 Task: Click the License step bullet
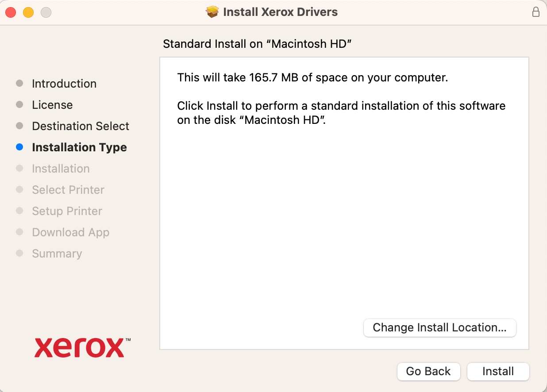pyautogui.click(x=19, y=104)
